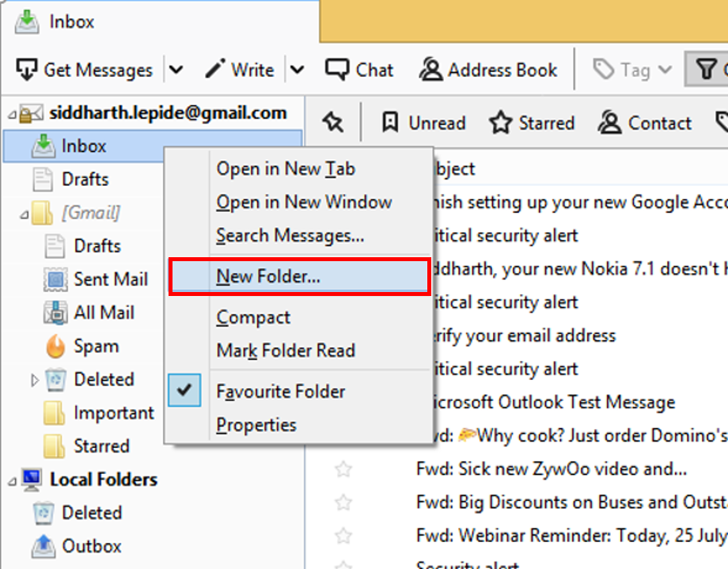Open the new Nokia 7.1 email
728x569 pixels.
click(x=580, y=269)
